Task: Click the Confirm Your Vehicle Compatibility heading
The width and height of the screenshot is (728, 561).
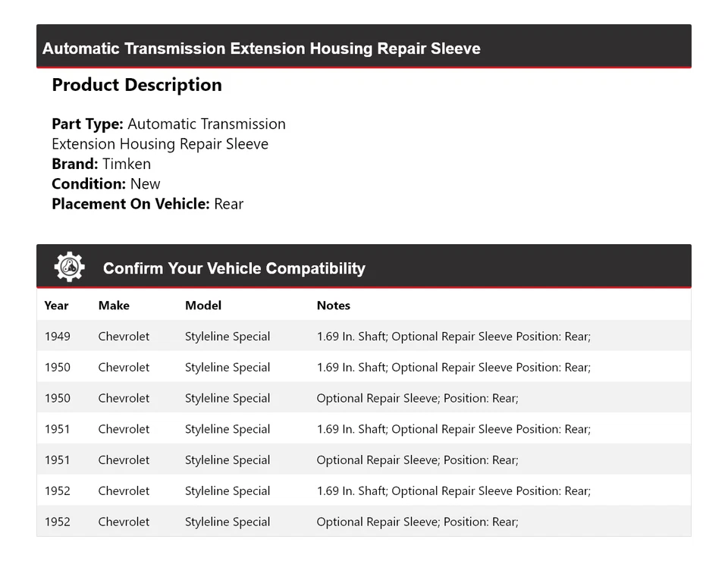Action: point(234,268)
